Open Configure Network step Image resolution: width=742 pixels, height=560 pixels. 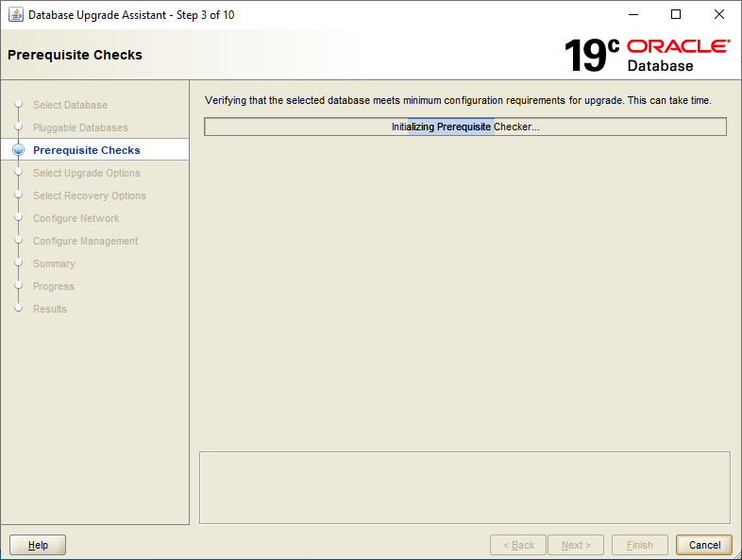(76, 219)
